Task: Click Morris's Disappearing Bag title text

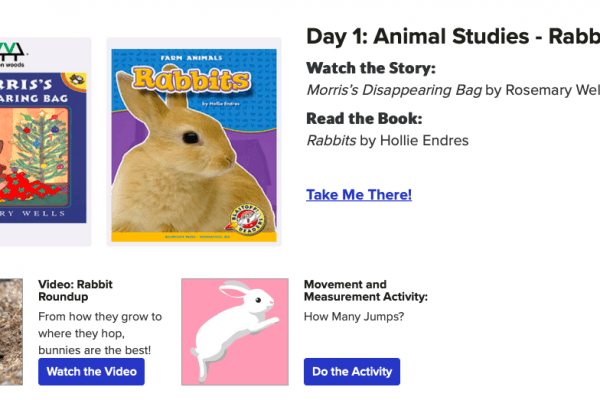Action: coord(394,90)
